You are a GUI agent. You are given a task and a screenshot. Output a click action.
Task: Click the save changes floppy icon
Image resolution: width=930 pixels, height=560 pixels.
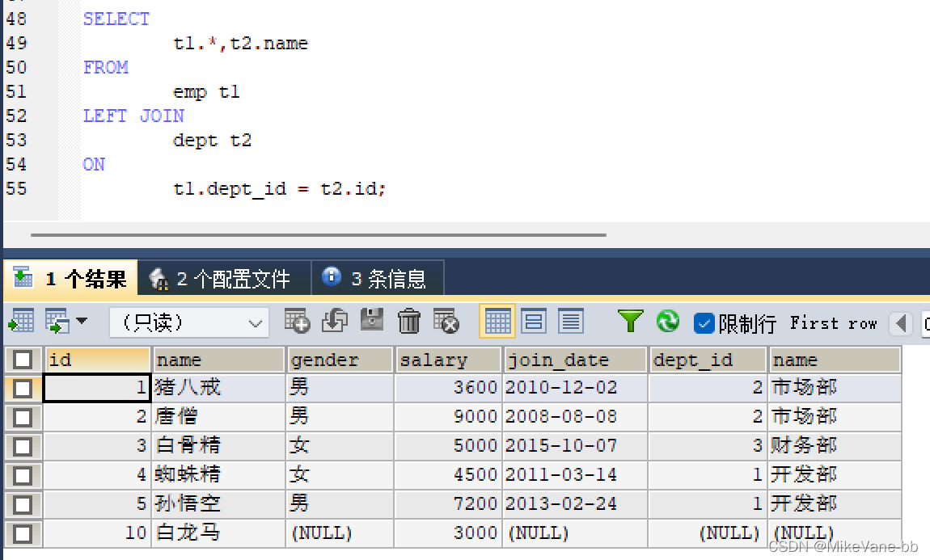[372, 320]
